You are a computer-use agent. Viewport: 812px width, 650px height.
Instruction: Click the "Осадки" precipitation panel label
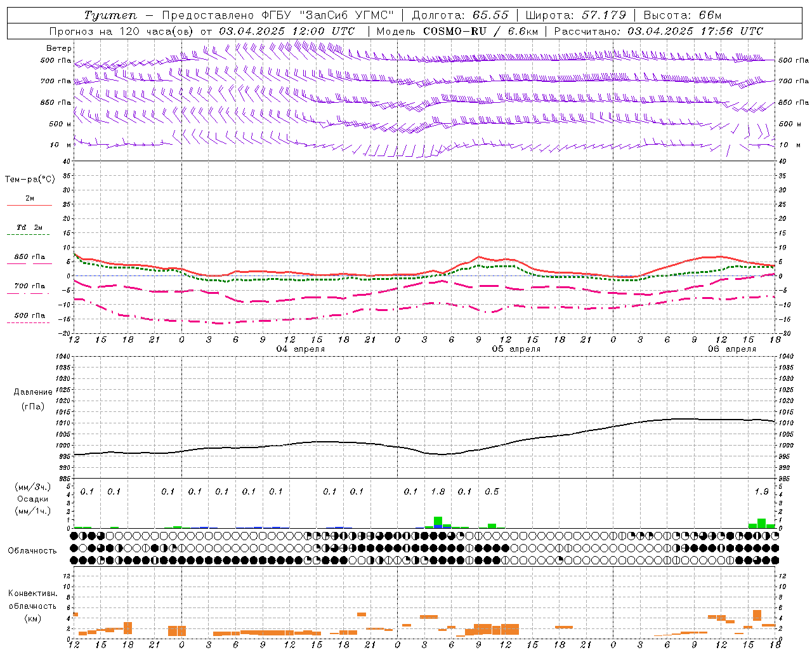pos(33,499)
